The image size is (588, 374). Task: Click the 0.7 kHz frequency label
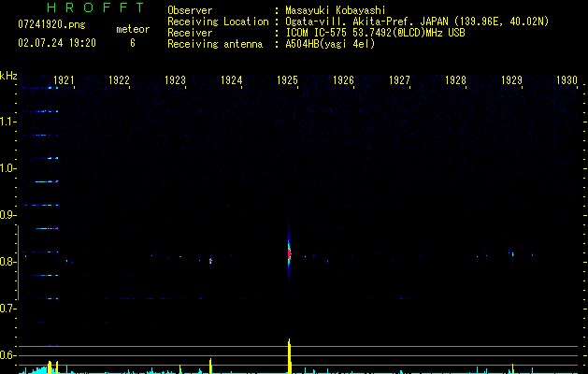8,309
